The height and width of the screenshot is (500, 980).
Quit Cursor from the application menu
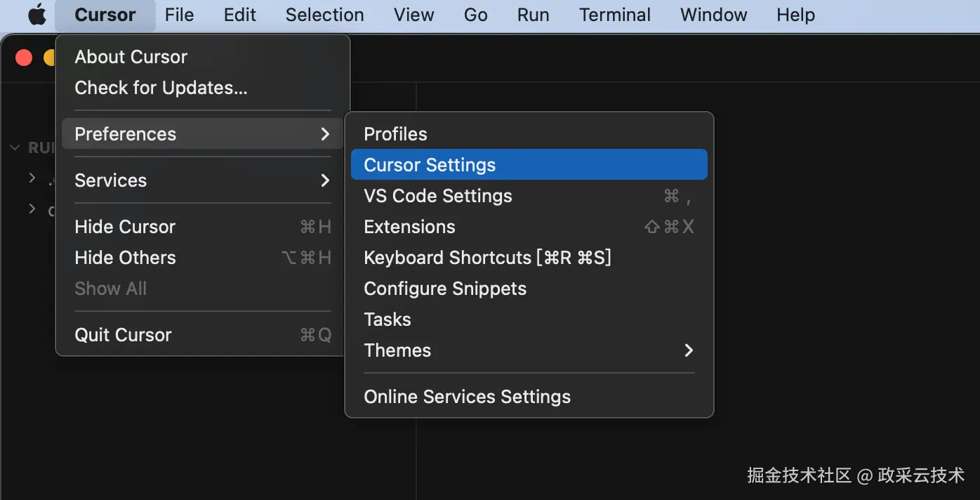coord(123,335)
